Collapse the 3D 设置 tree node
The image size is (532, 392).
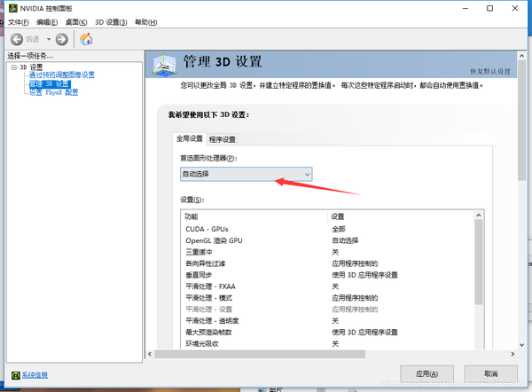coord(14,67)
